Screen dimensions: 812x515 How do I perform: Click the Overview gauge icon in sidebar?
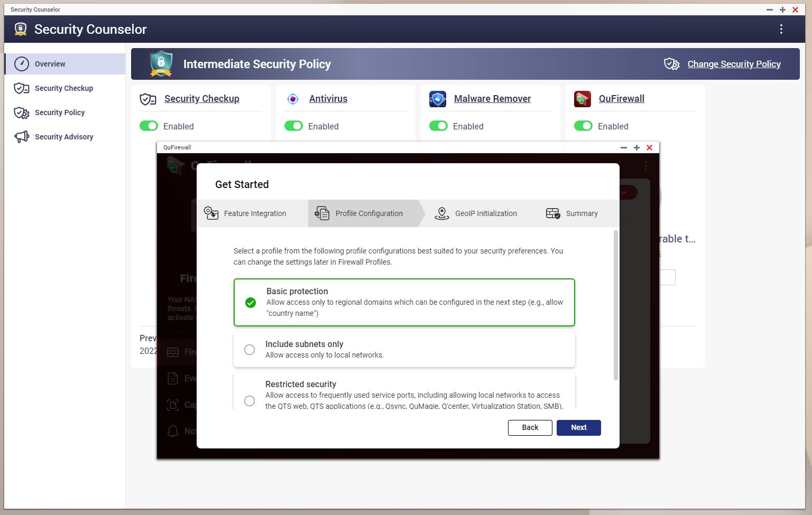pos(22,64)
